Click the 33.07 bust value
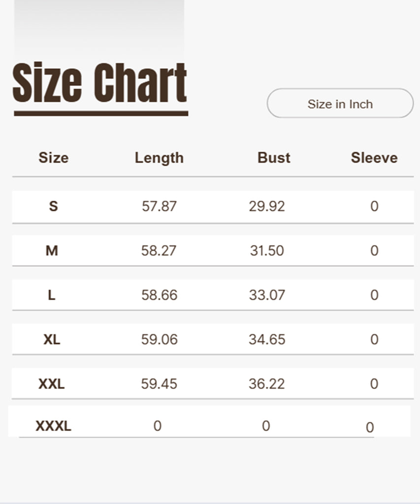This screenshot has height=504, width=420. (x=267, y=295)
